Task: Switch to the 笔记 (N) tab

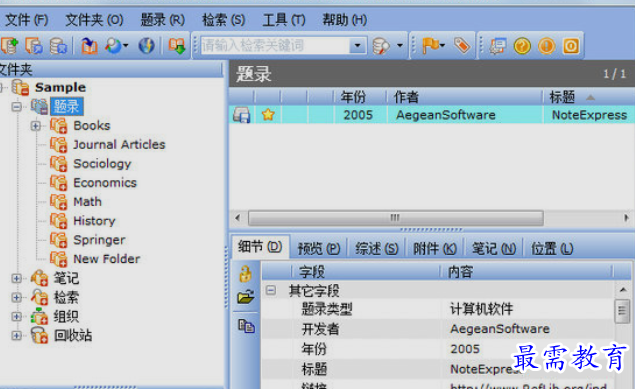Action: click(x=494, y=249)
